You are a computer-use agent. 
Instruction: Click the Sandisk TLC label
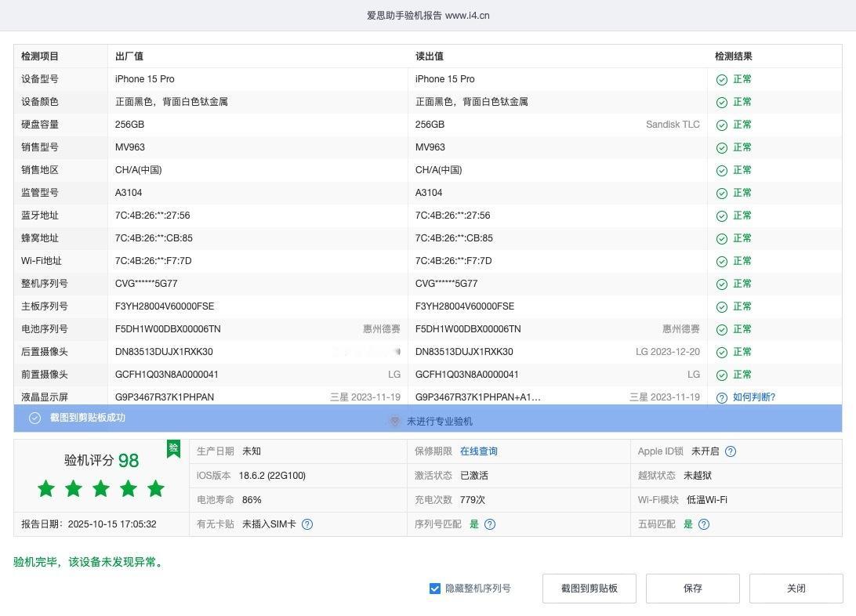click(x=673, y=125)
